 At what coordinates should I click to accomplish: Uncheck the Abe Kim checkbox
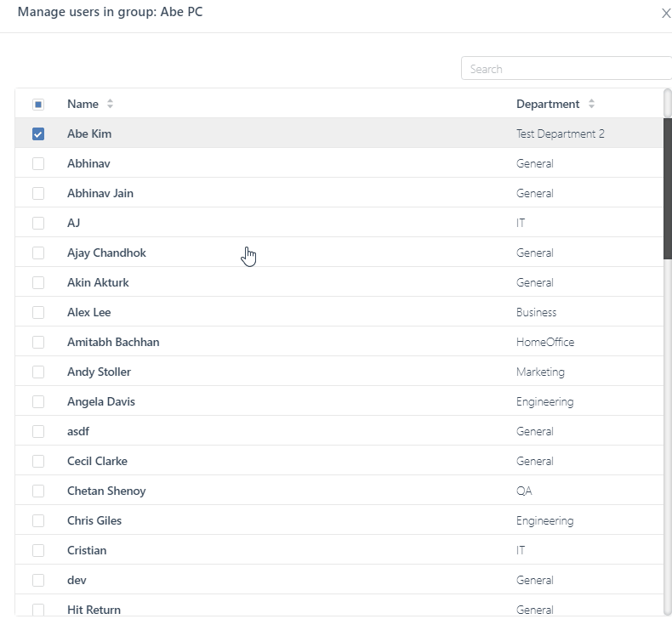38,134
